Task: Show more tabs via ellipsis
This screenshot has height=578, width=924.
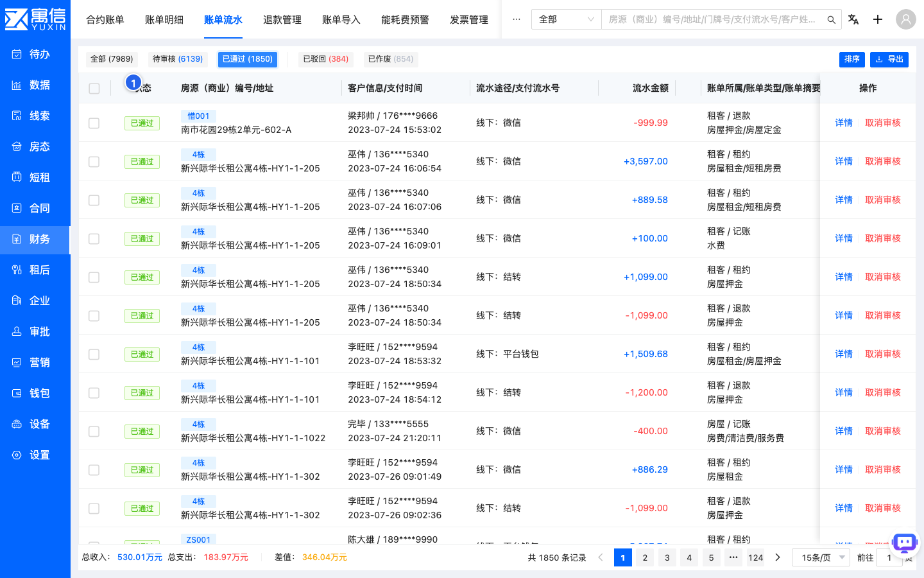Action: coord(516,20)
